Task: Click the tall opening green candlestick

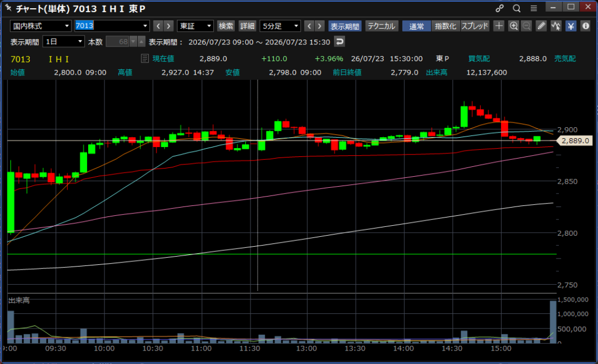Action: pos(11,202)
